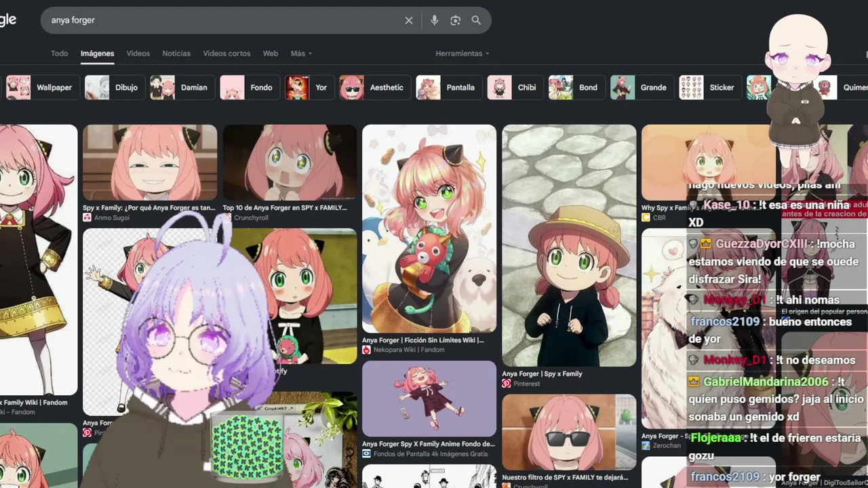
Task: Expand the Más dropdown menu
Action: pyautogui.click(x=301, y=54)
